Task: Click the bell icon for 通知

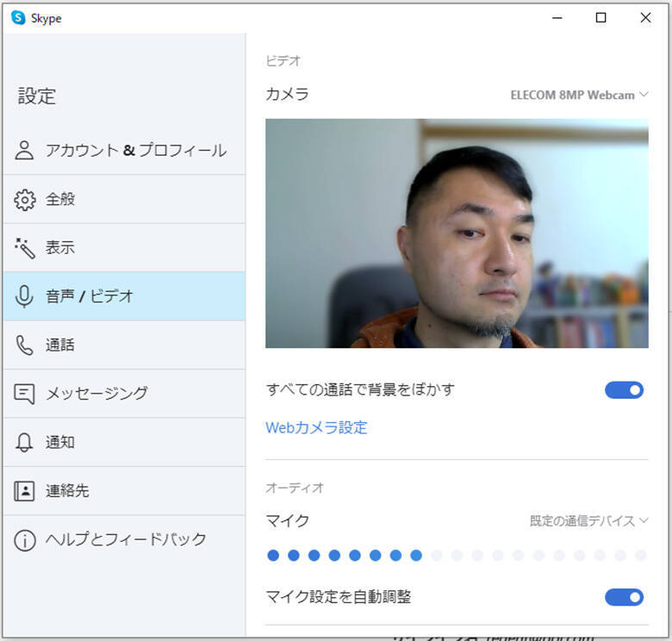Action: (x=25, y=442)
